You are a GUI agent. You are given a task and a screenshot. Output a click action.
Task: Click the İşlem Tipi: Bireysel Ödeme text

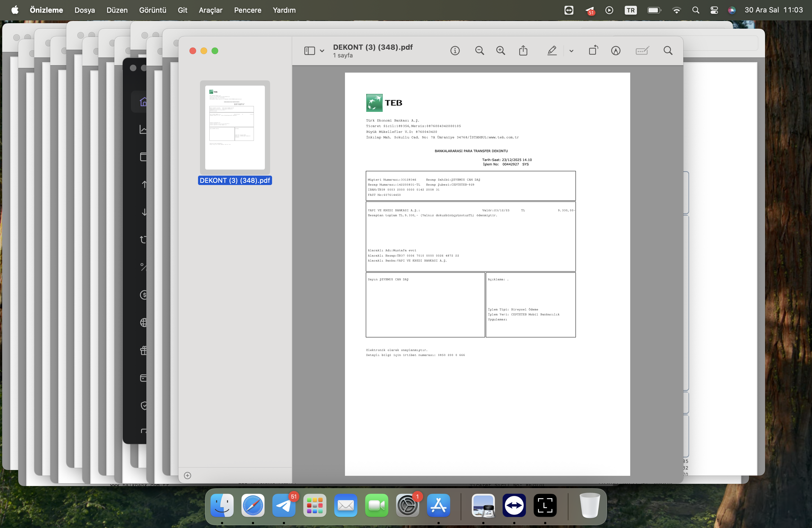[513, 309]
